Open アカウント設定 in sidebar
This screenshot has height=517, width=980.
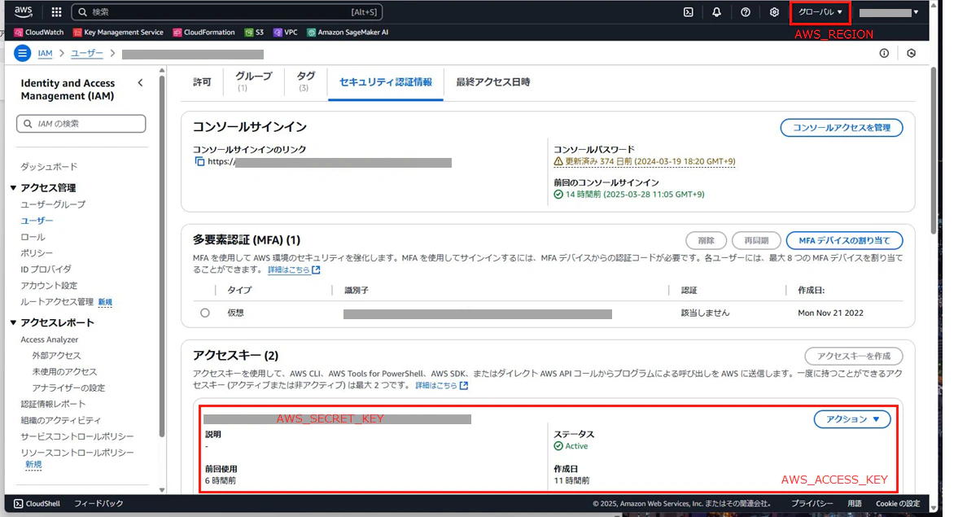(x=49, y=286)
